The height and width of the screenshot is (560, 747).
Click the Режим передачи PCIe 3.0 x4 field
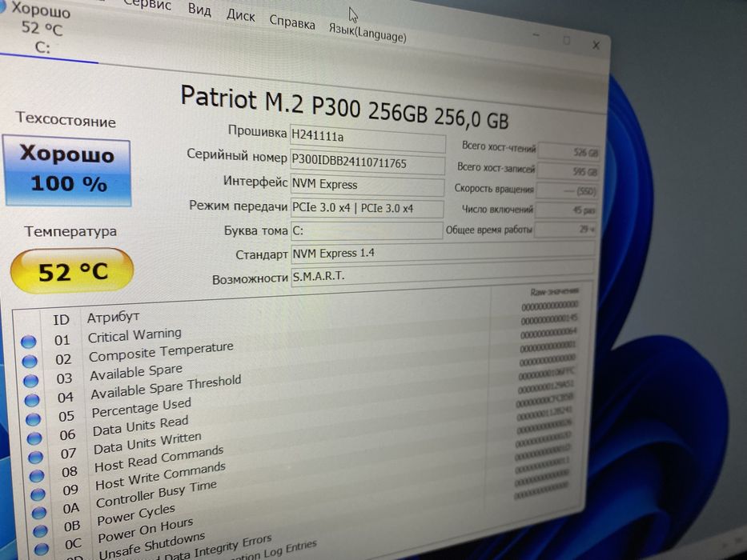[367, 208]
